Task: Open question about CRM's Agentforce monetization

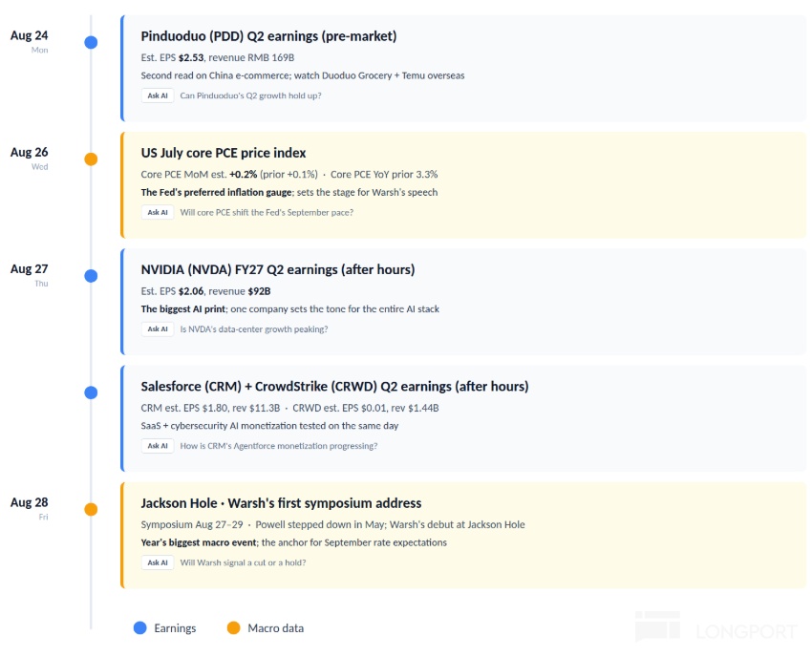Action: point(279,446)
